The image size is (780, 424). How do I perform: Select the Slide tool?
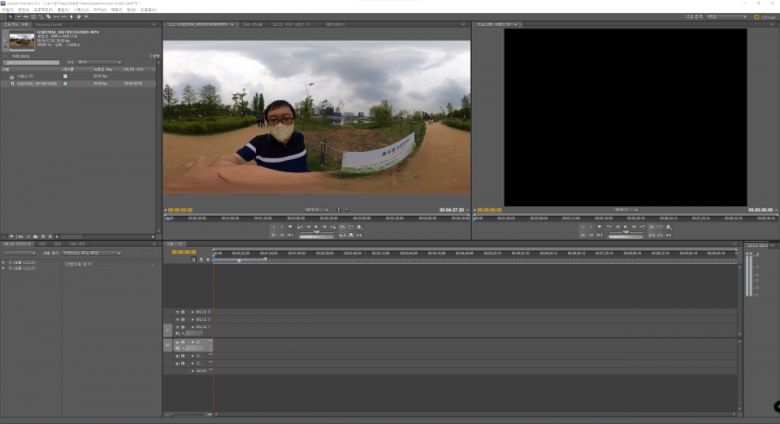click(64, 17)
